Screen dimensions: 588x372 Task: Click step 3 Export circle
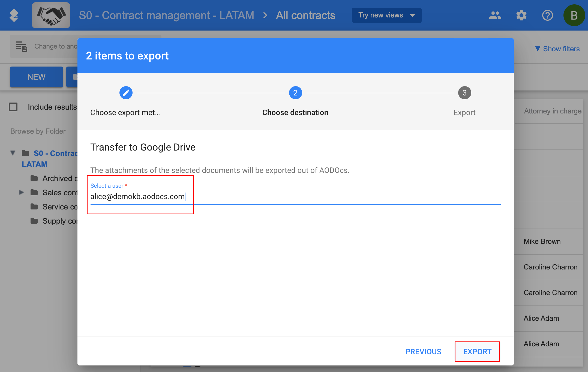[464, 93]
